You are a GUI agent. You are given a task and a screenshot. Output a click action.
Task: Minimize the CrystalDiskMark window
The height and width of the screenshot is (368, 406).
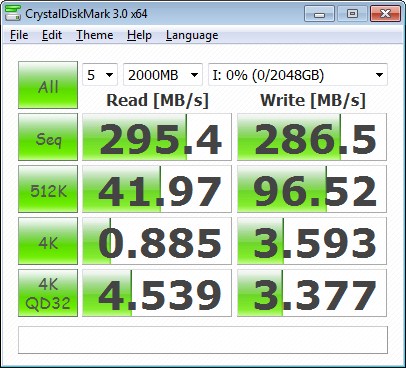tap(319, 14)
